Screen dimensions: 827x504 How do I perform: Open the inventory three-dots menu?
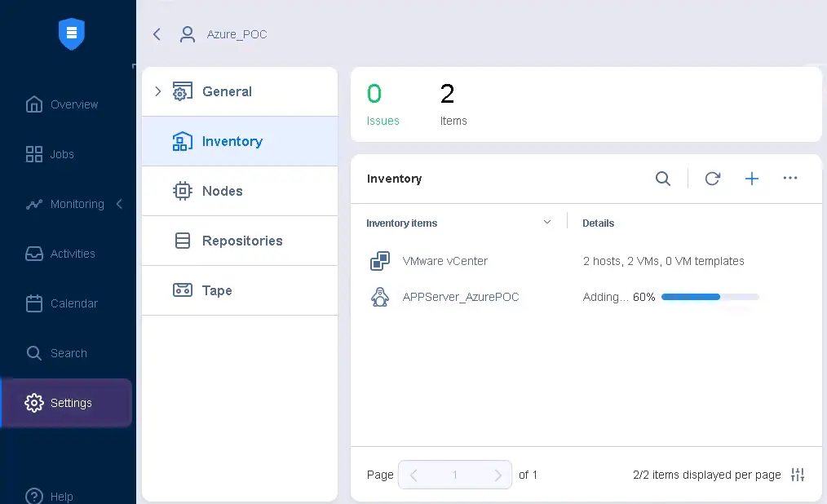click(790, 178)
